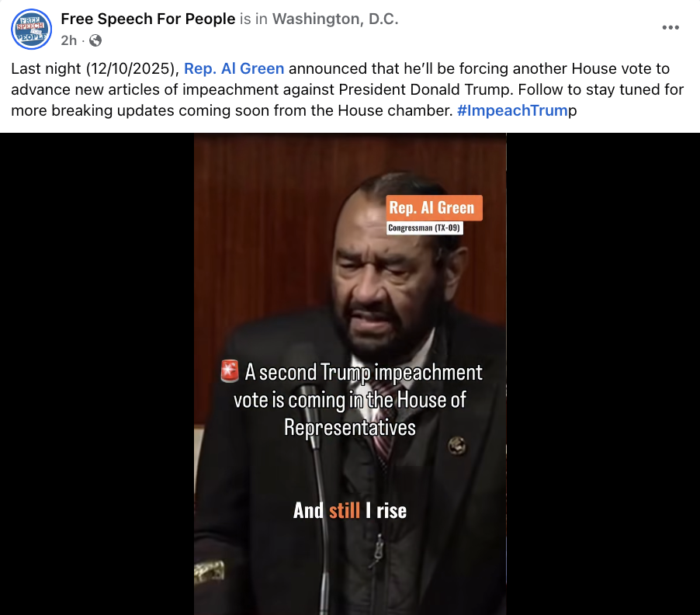Click the Congressman (TX-09) label in video
This screenshot has height=615, width=700.
[424, 228]
